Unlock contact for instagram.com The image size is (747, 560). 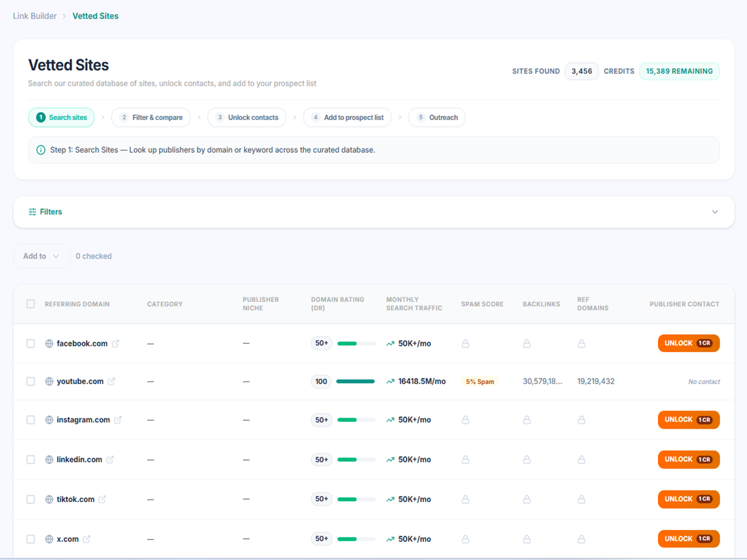tap(688, 420)
